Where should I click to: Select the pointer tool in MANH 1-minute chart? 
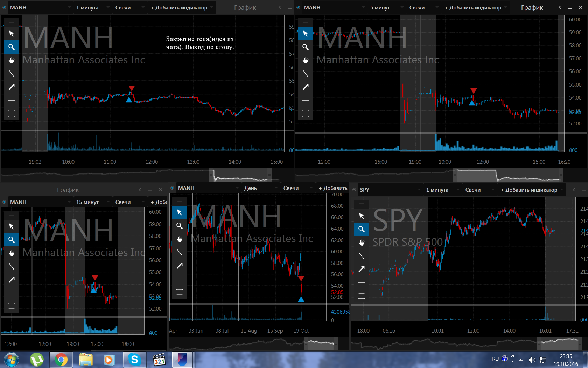[x=12, y=34]
